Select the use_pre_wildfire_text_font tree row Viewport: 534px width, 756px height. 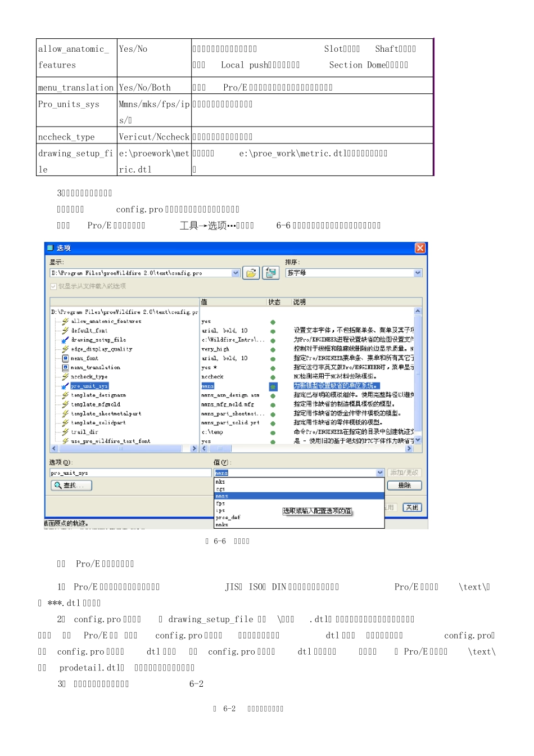(111, 441)
